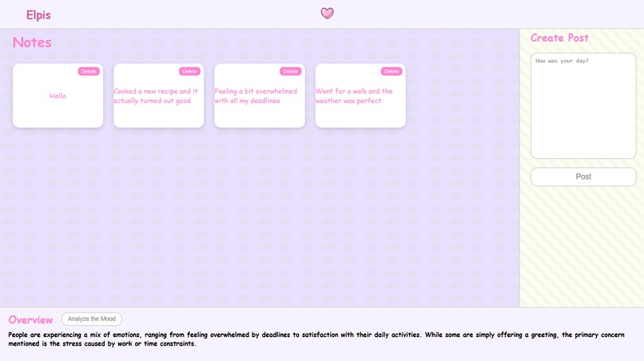Click the Overview heading
Image resolution: width=644 pixels, height=361 pixels.
coord(31,319)
